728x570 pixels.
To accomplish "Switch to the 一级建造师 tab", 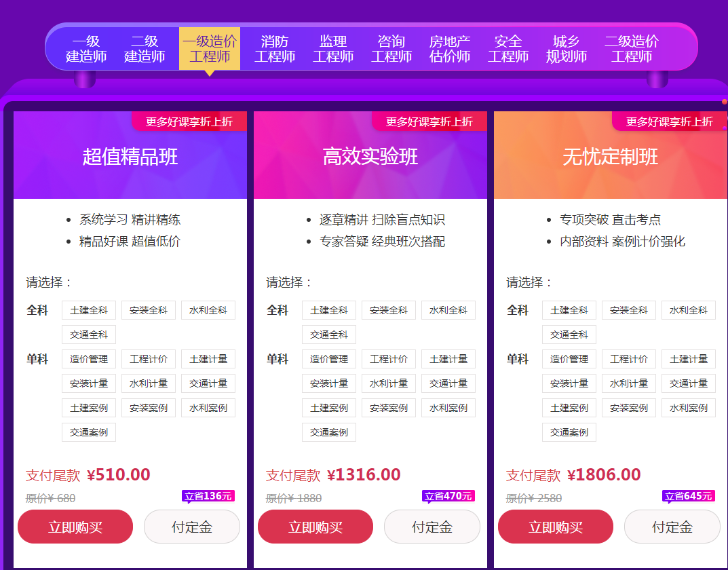I will (86, 49).
